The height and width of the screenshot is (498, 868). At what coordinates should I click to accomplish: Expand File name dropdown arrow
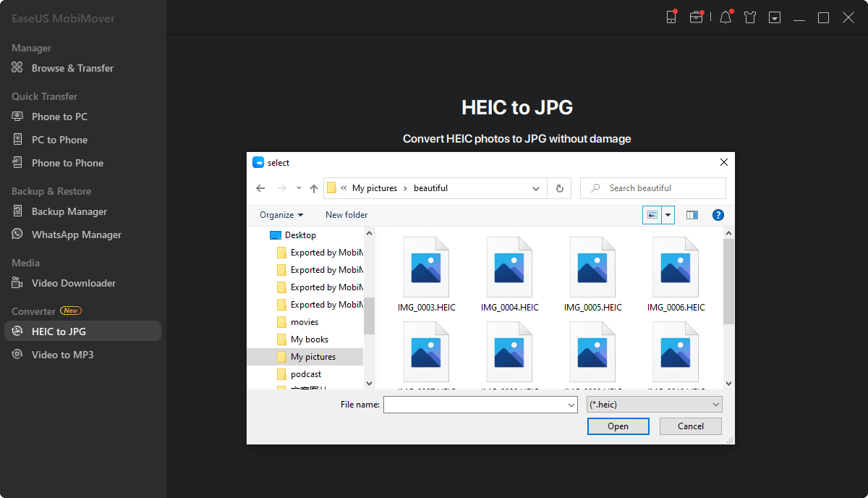tap(571, 405)
